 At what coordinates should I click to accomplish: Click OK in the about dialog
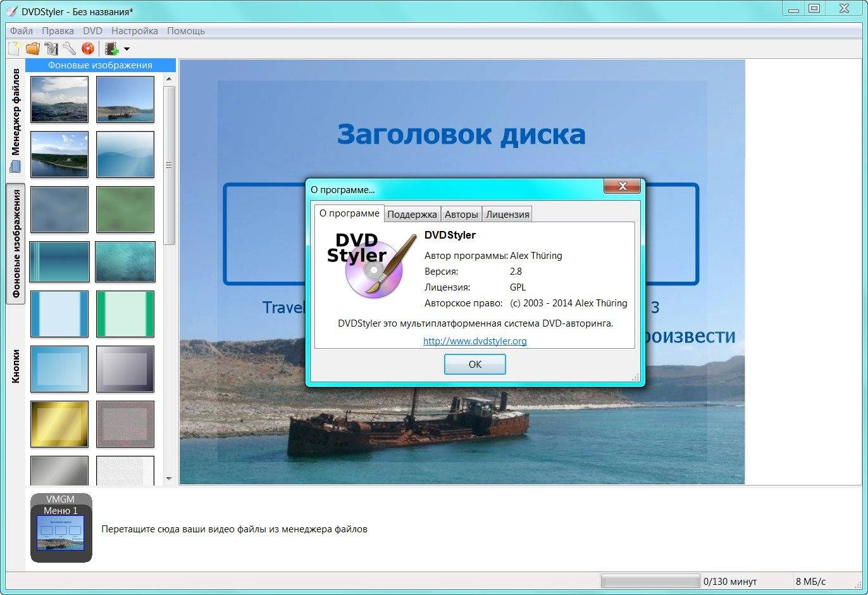point(475,364)
